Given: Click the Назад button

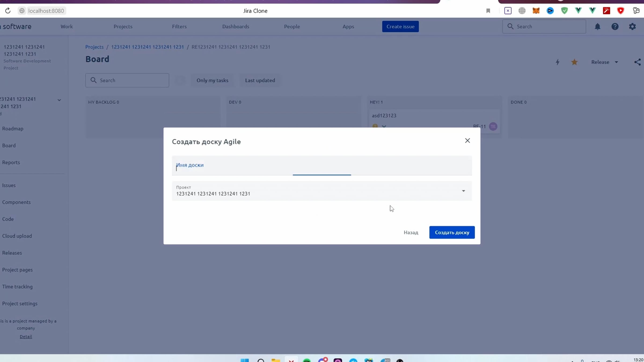Looking at the screenshot, I should tap(411, 232).
